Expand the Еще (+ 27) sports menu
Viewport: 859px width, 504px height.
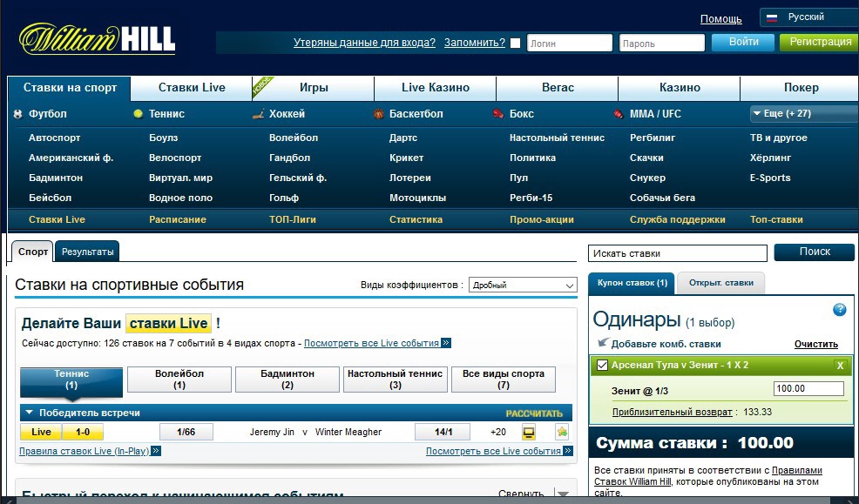pos(803,114)
